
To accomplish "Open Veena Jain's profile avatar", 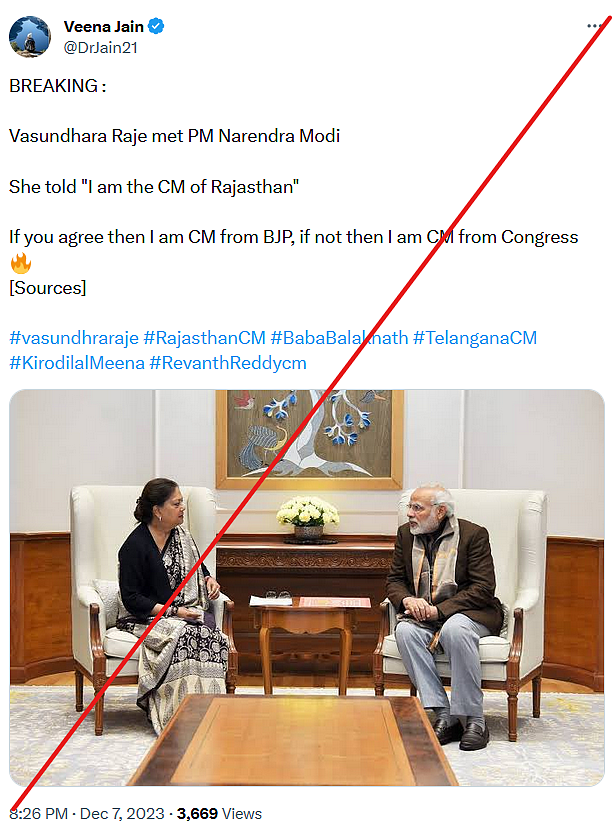I will 30,36.
